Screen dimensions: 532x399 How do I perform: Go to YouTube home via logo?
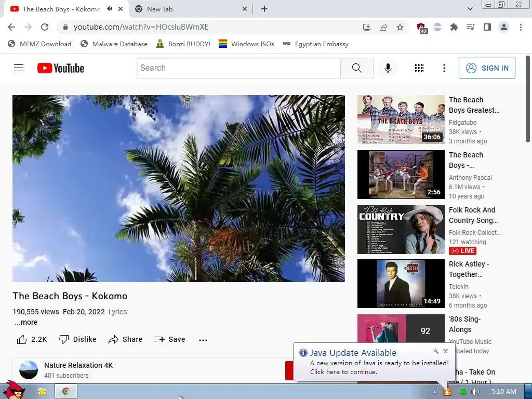point(61,68)
